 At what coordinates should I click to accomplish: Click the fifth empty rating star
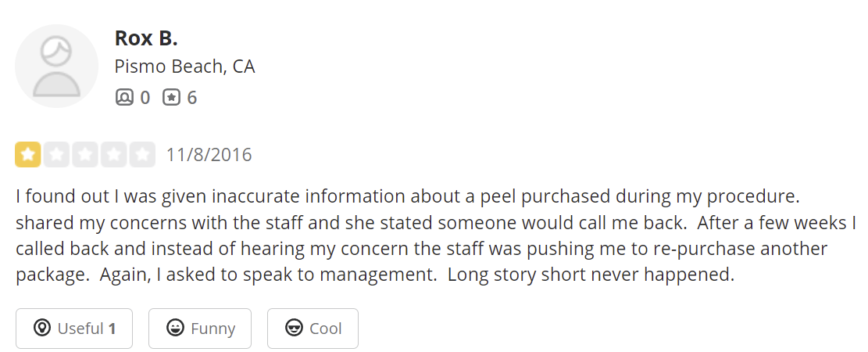coord(141,154)
